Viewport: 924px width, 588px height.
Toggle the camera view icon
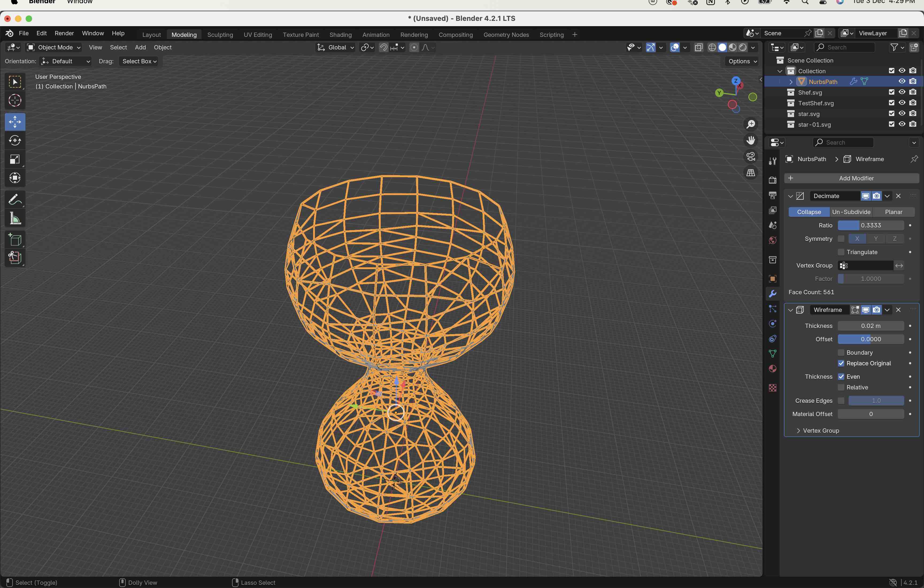tap(750, 157)
